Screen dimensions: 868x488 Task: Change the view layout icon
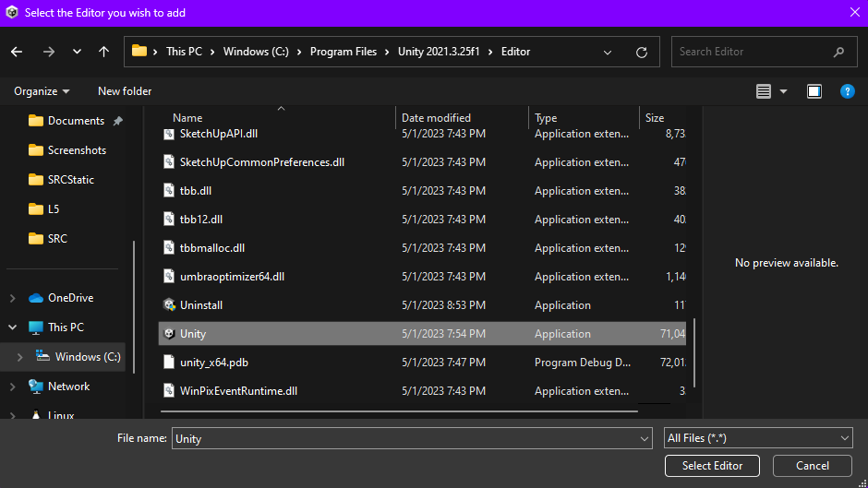tap(764, 91)
